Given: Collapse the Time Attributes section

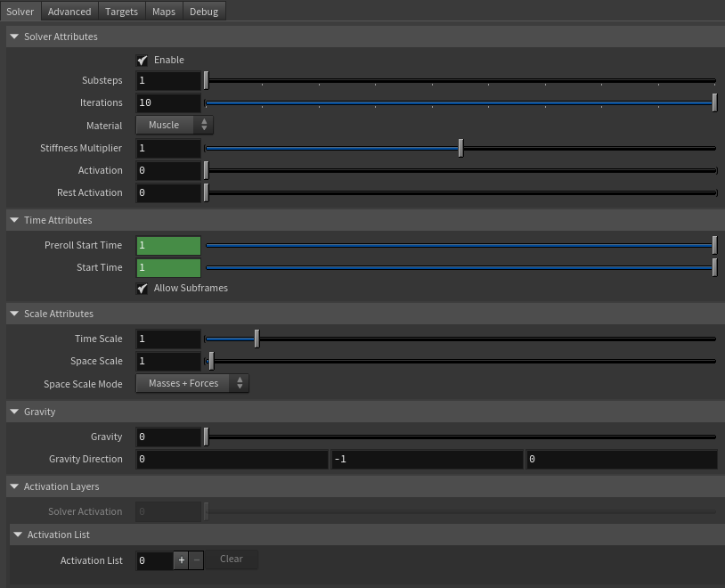Looking at the screenshot, I should (14, 220).
